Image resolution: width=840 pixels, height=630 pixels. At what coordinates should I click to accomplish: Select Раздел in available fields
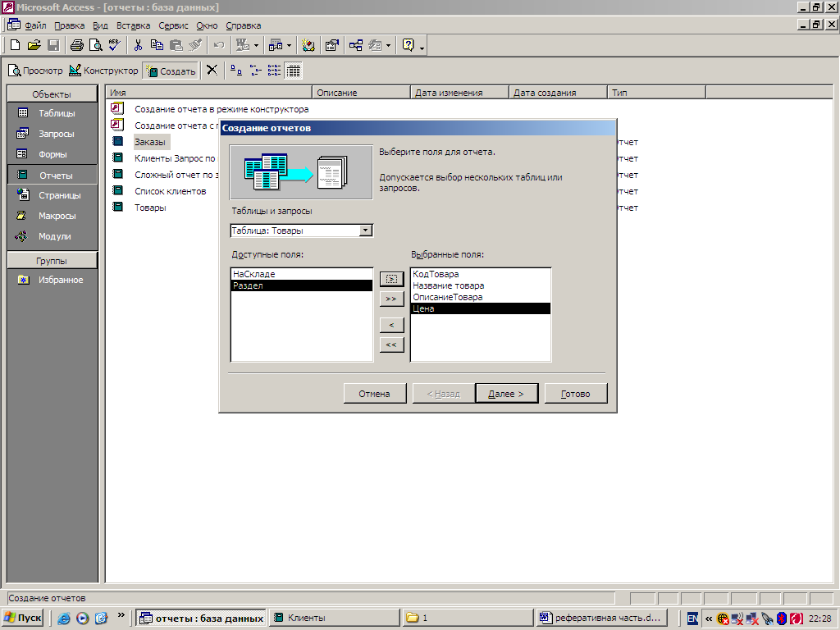tap(302, 285)
